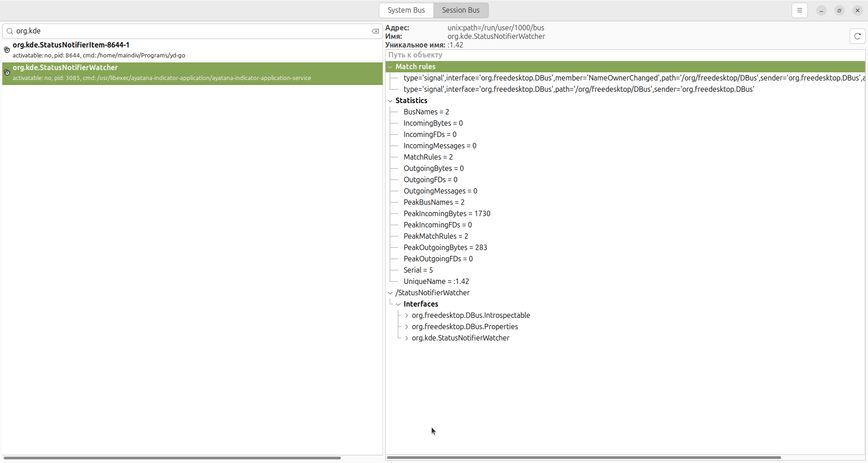Select IncomingMessages = 0 row
The width and height of the screenshot is (868, 463).
(x=625, y=146)
